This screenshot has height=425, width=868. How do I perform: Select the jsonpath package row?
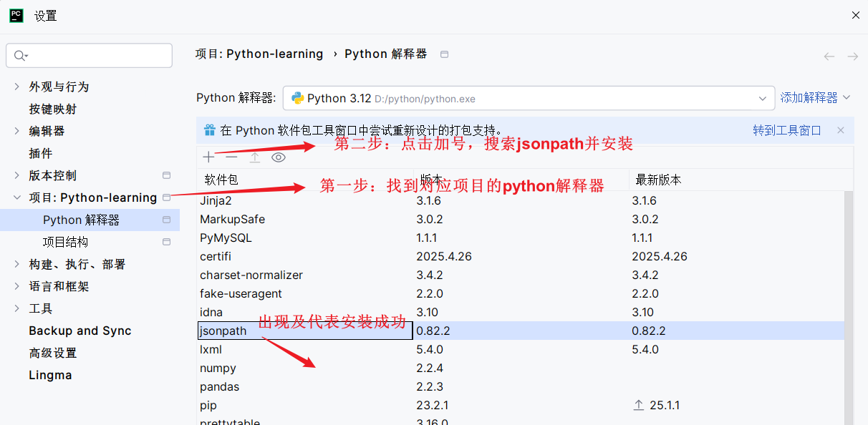pyautogui.click(x=521, y=331)
